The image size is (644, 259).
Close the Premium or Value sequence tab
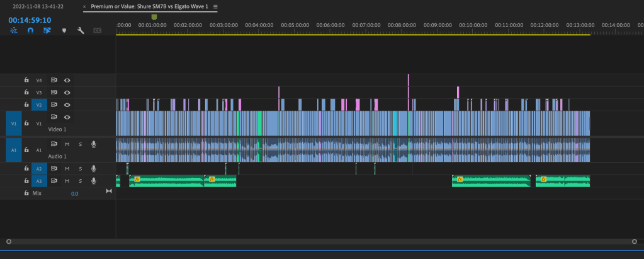(85, 7)
